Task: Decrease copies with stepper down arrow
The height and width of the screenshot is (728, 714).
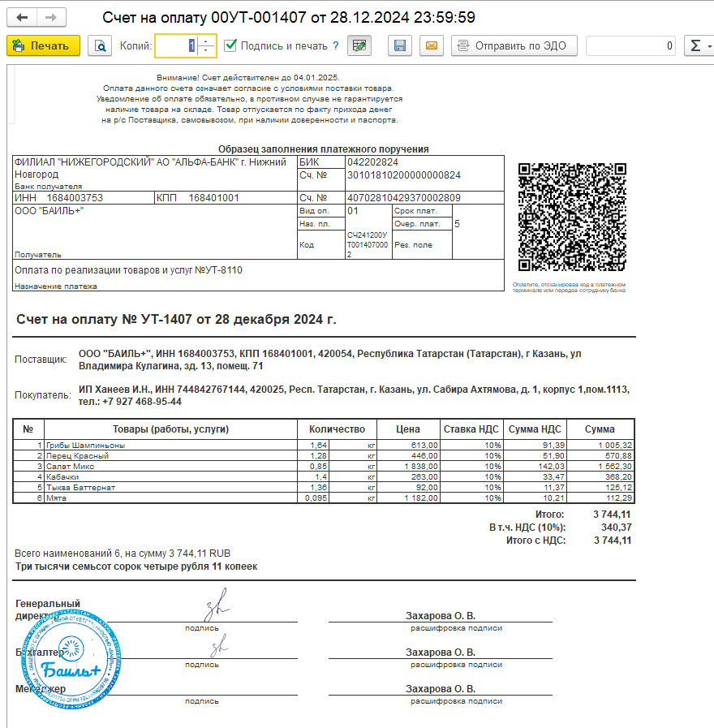Action: 206,50
